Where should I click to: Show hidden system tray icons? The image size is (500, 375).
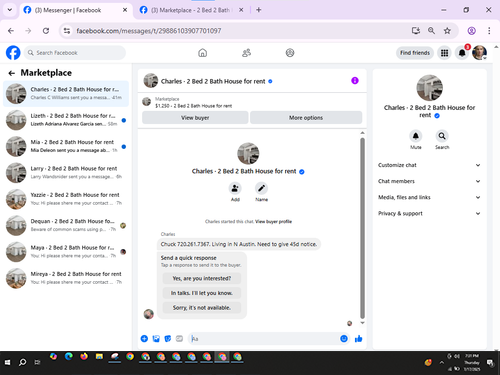click(442, 363)
